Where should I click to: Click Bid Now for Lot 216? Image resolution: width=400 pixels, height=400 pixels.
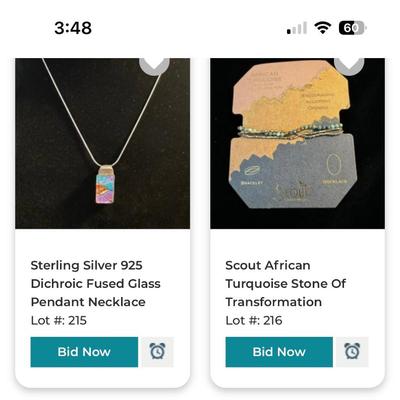coord(279,352)
